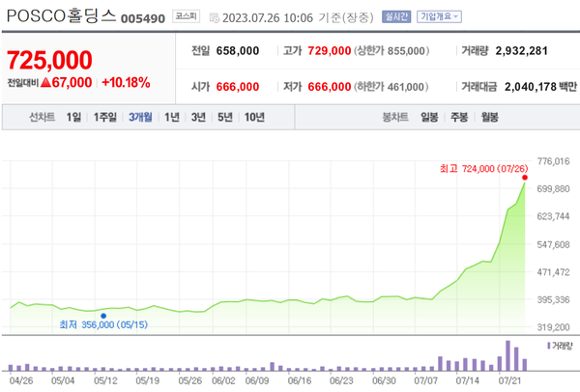
Task: Select the 1일 line chart period
Action: tap(73, 118)
